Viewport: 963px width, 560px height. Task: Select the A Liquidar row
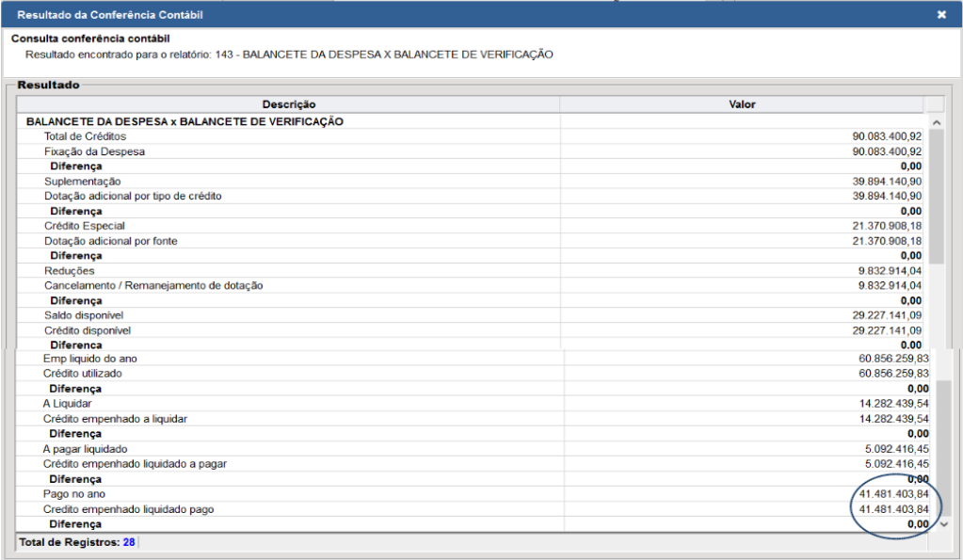(473, 404)
